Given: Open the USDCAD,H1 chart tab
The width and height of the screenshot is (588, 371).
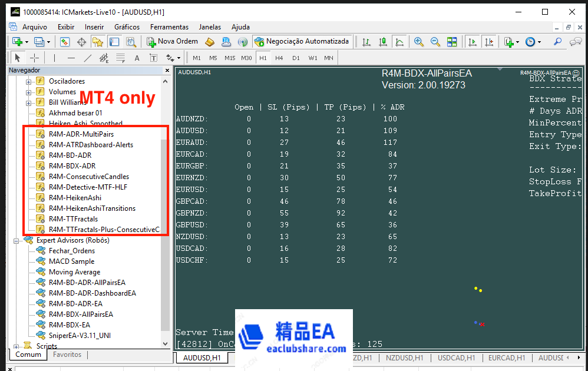Looking at the screenshot, I should point(456,358).
